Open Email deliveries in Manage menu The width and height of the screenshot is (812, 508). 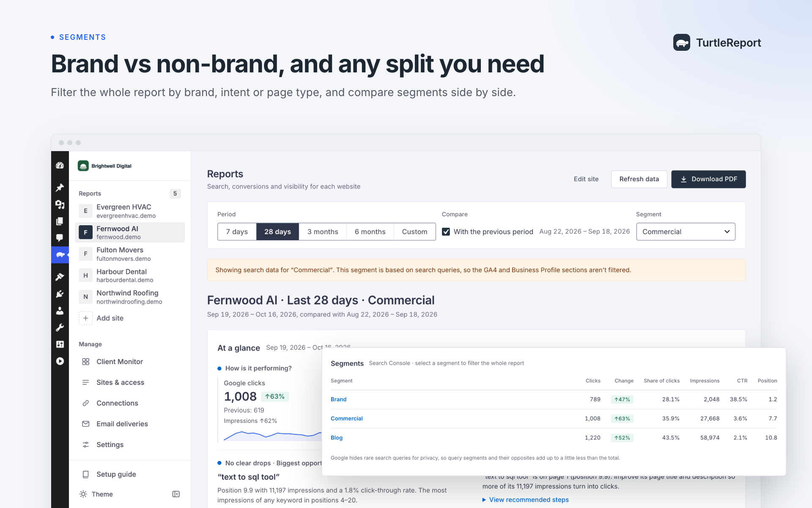(130, 424)
